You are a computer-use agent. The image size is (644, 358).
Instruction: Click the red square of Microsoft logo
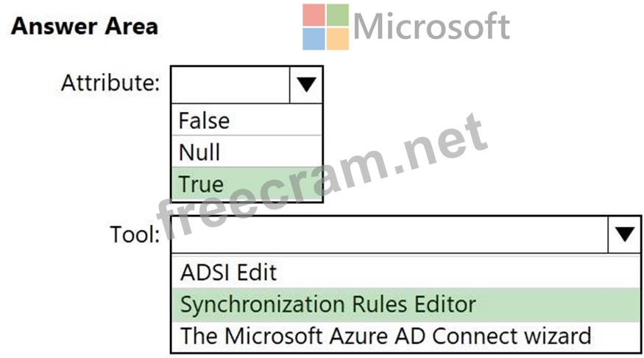point(314,15)
